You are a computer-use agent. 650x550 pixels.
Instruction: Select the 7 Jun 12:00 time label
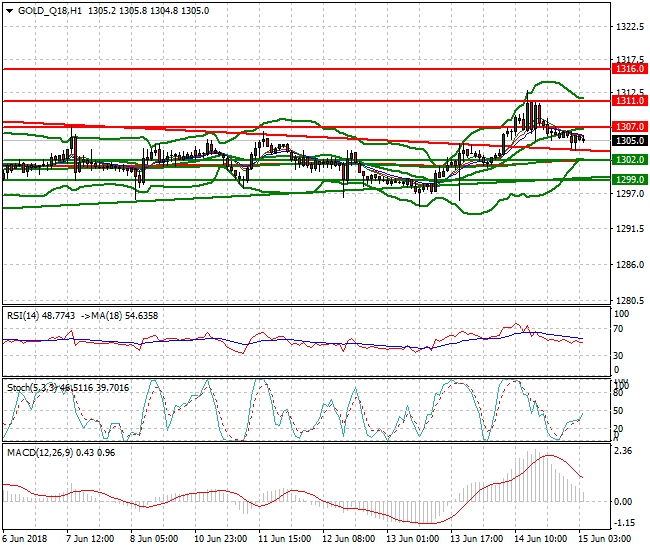(x=90, y=539)
